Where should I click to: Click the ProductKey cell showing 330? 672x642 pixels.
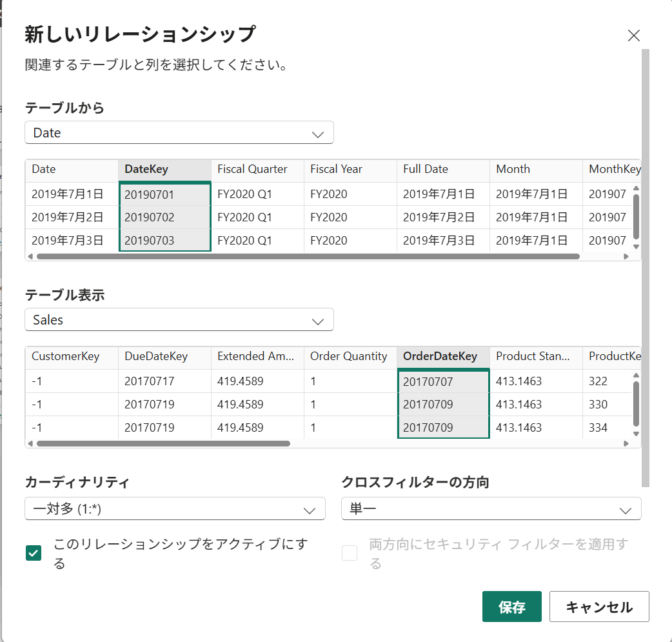click(x=608, y=405)
